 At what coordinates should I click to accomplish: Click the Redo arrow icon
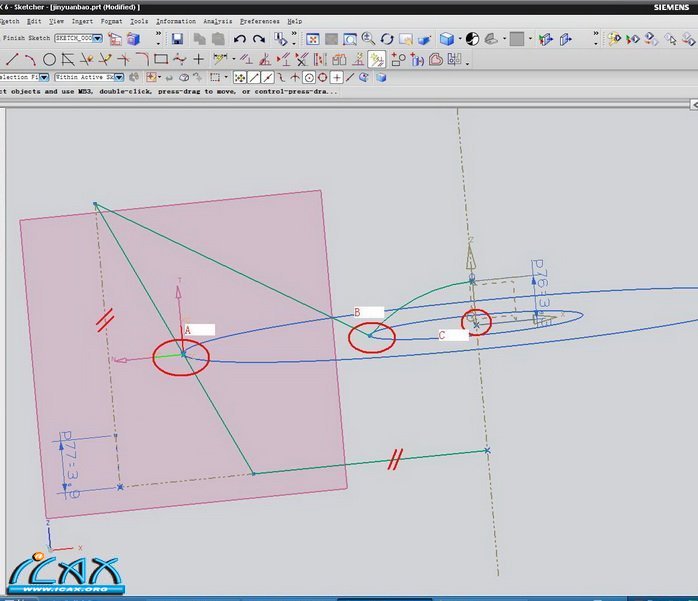pyautogui.click(x=259, y=39)
